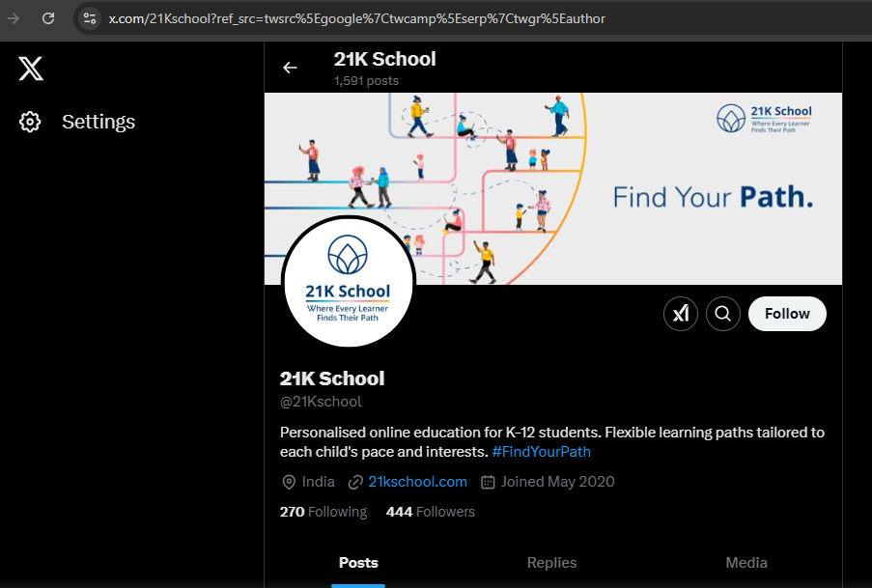The image size is (872, 588).
Task: Open the #FindYourPath hashtag link
Action: (541, 452)
